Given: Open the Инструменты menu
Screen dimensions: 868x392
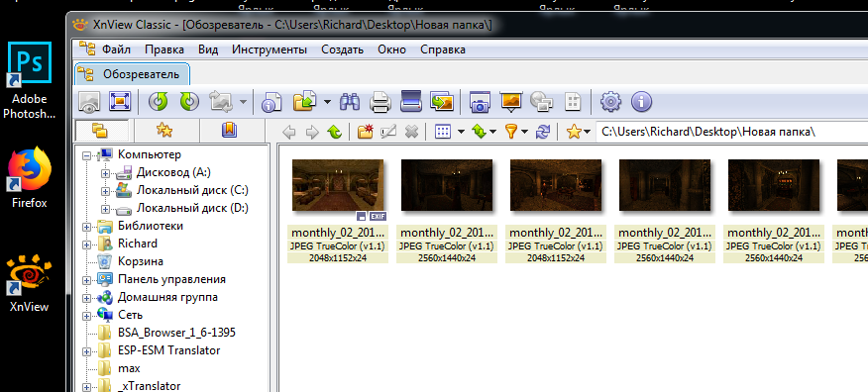Looking at the screenshot, I should point(270,49).
